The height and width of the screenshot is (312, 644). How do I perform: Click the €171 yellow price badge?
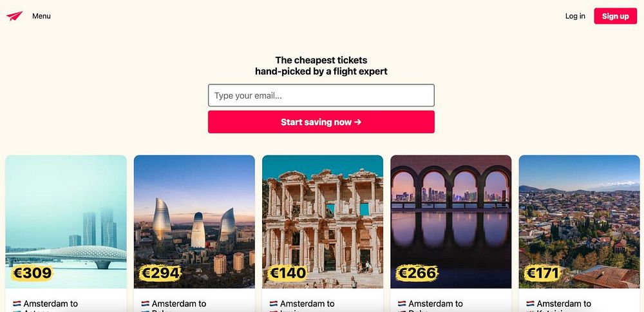tap(543, 273)
